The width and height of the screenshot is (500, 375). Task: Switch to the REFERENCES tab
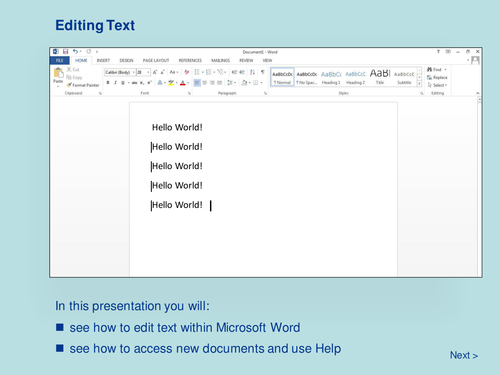[190, 60]
